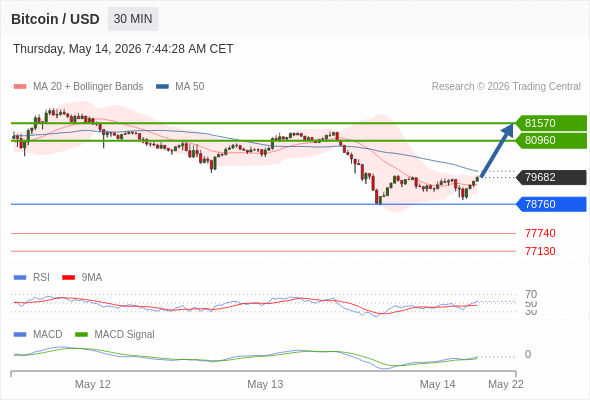Click the current price 79682 tag

pyautogui.click(x=551, y=177)
